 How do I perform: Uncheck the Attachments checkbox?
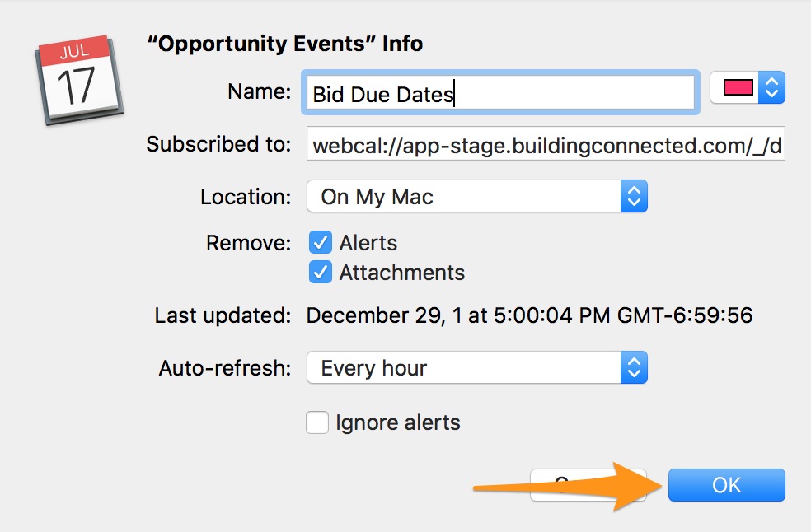[x=320, y=273]
